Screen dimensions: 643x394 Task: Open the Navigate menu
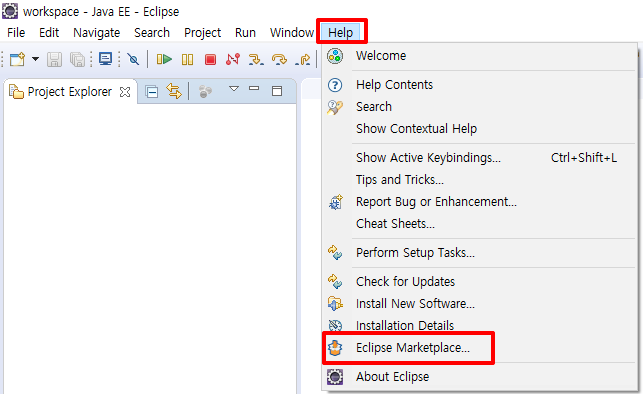click(x=96, y=32)
